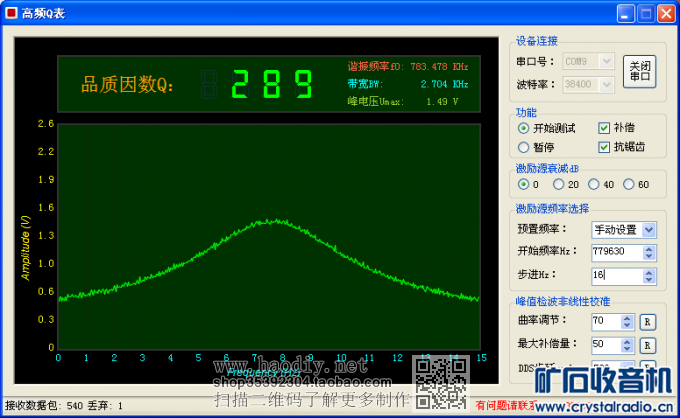Select 40 dB excitation attenuation
This screenshot has width=680, height=418.
coord(594,184)
